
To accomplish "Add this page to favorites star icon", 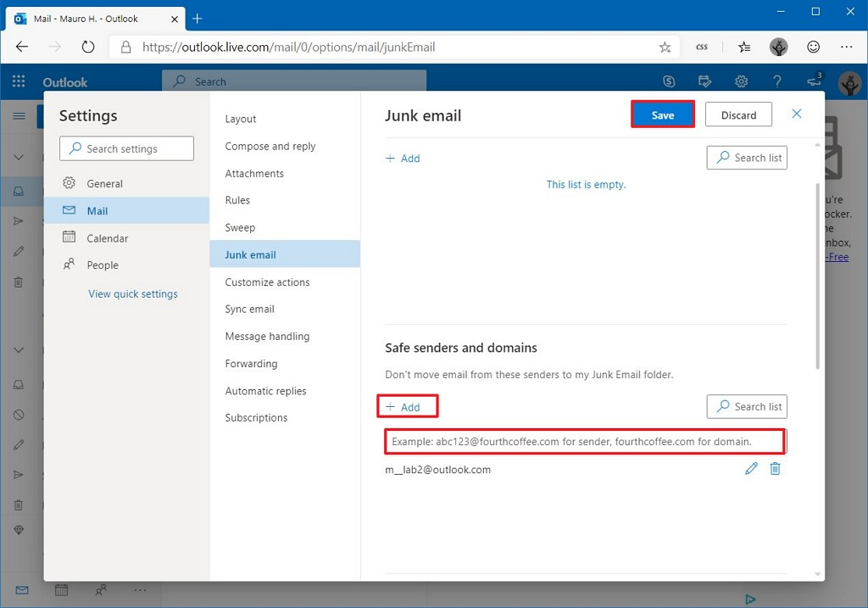I will (665, 47).
